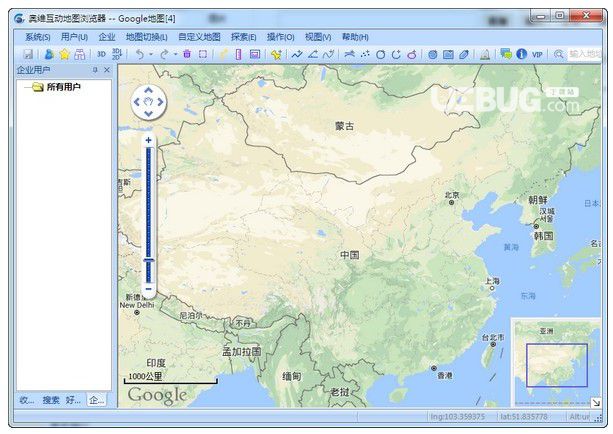Click the blue map image toolbar icon
This screenshot has width=613, height=434.
448,54
